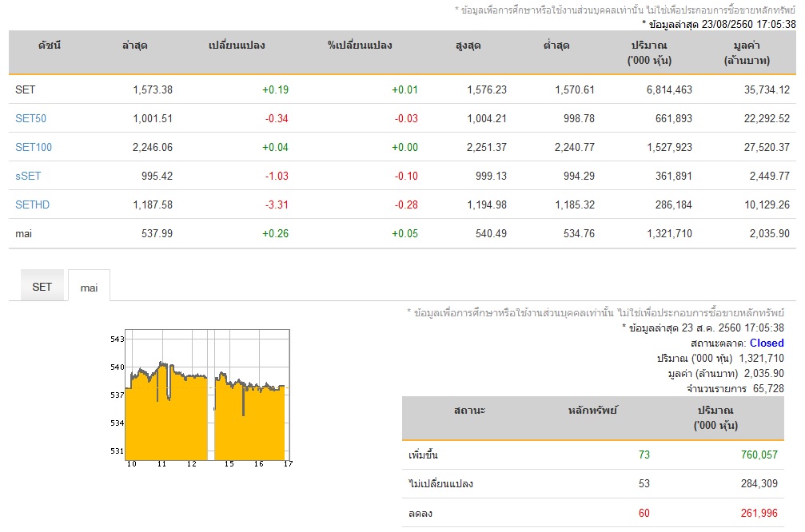Select SETHD latest value 1,187.58

[x=153, y=204]
